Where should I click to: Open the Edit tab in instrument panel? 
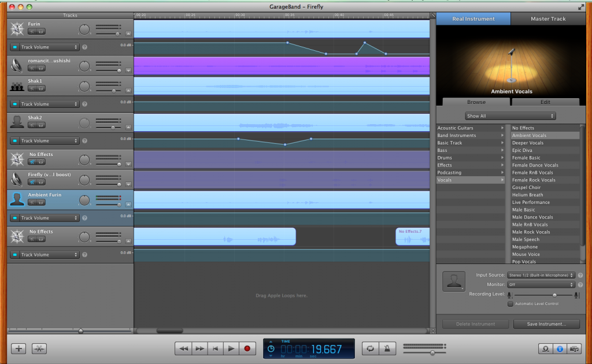click(x=545, y=102)
